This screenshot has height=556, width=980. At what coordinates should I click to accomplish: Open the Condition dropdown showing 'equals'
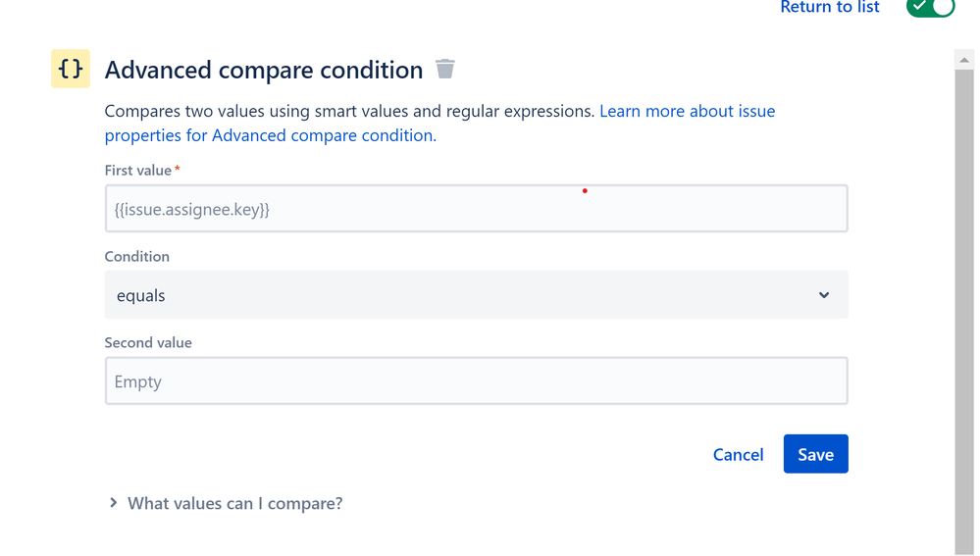[476, 295]
